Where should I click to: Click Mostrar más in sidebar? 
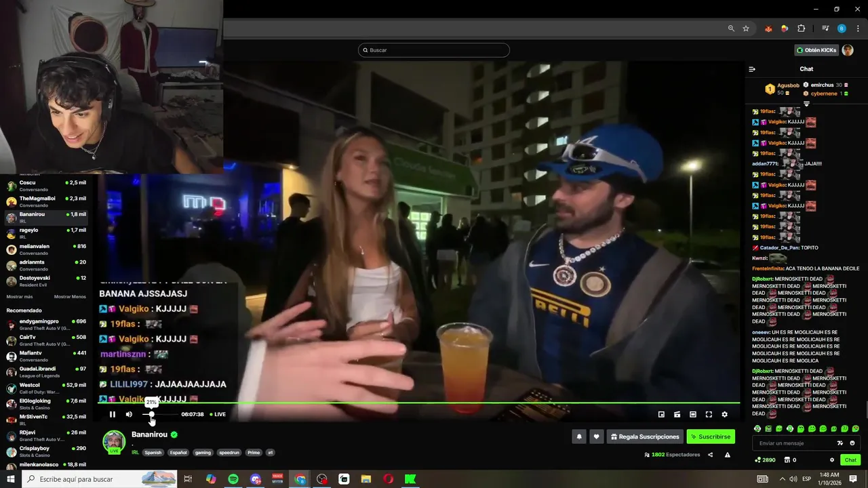click(x=20, y=297)
